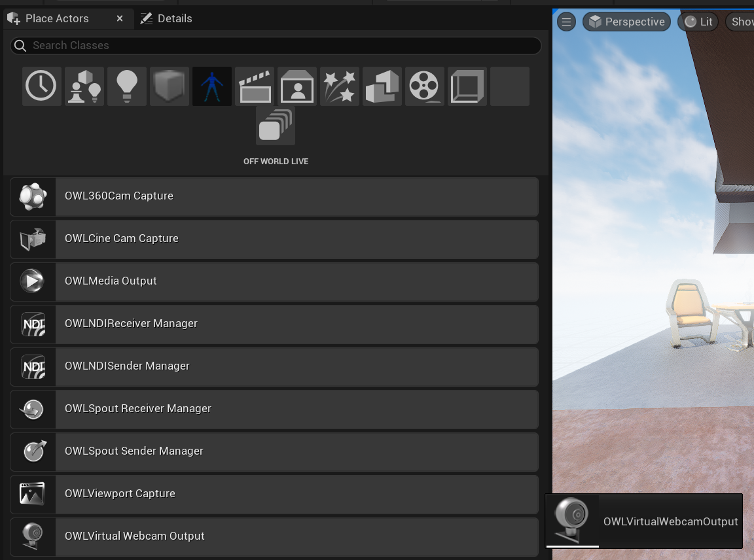
Task: Select the Lights category bulb icon
Action: [x=127, y=86]
